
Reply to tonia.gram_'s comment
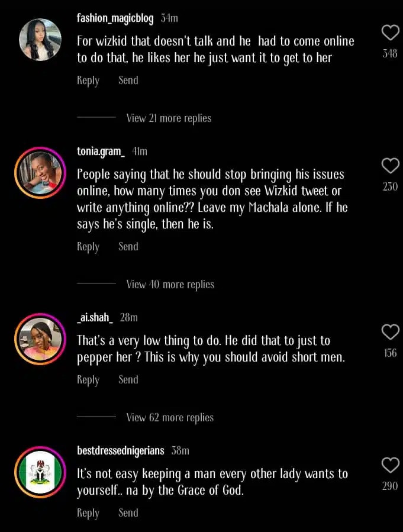88,247
